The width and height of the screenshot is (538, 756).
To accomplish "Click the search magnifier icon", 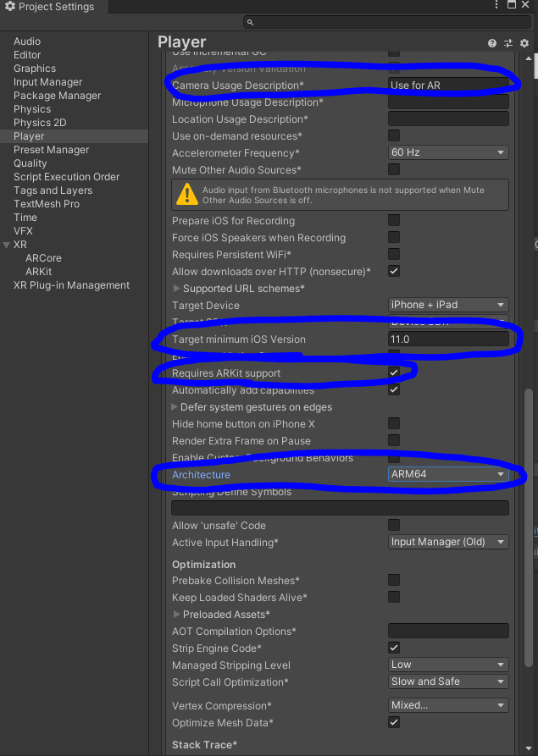I will (250, 22).
